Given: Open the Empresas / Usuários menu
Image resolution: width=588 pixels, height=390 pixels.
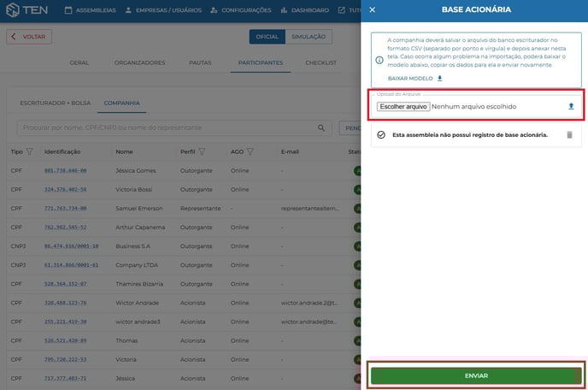Looking at the screenshot, I should pyautogui.click(x=163, y=10).
